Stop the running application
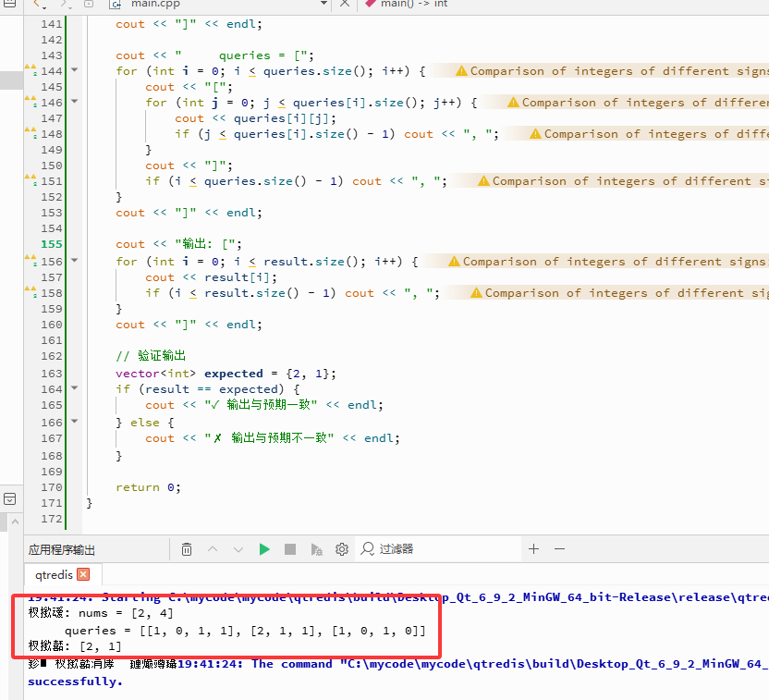This screenshot has height=700, width=769. [290, 549]
